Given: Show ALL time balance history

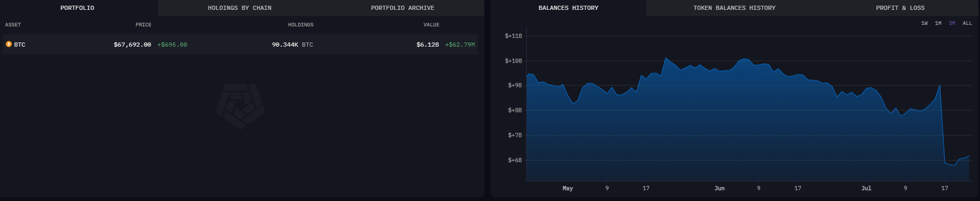Looking at the screenshot, I should [967, 23].
